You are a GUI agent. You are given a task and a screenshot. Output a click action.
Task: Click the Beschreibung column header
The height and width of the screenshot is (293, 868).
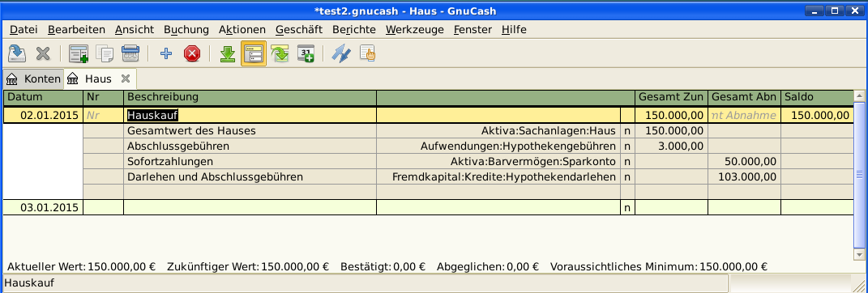click(x=250, y=97)
